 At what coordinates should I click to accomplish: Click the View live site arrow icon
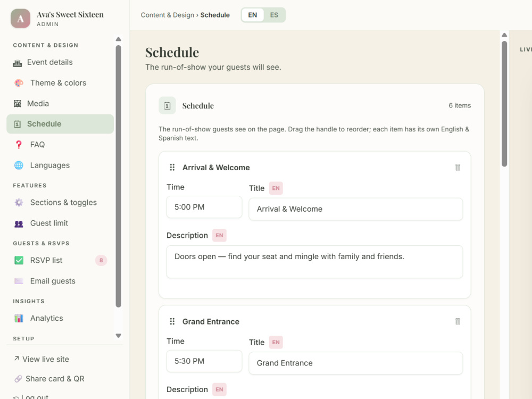[16, 358]
